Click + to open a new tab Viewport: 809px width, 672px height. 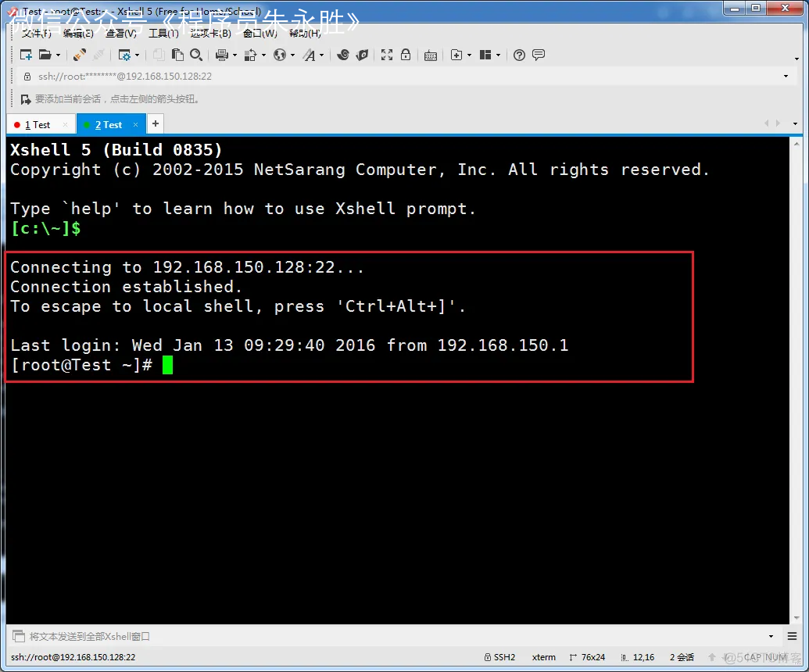(154, 123)
